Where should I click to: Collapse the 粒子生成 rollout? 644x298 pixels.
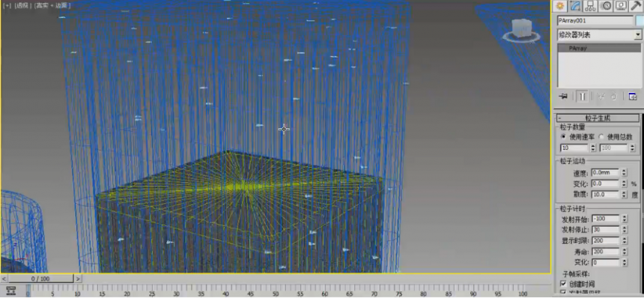(x=598, y=118)
